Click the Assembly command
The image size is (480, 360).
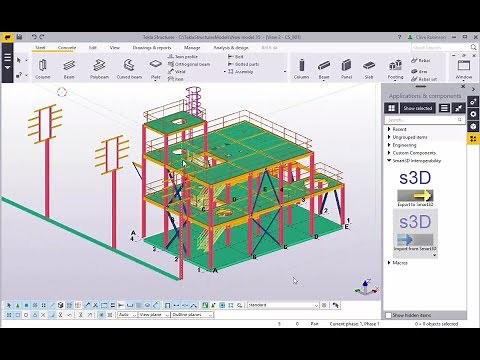point(241,72)
